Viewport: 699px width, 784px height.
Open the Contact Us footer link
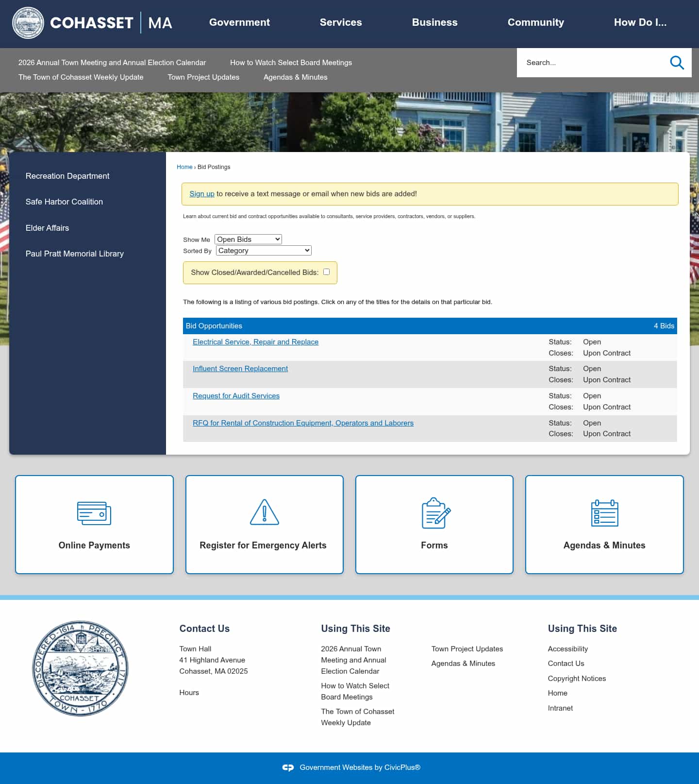566,664
